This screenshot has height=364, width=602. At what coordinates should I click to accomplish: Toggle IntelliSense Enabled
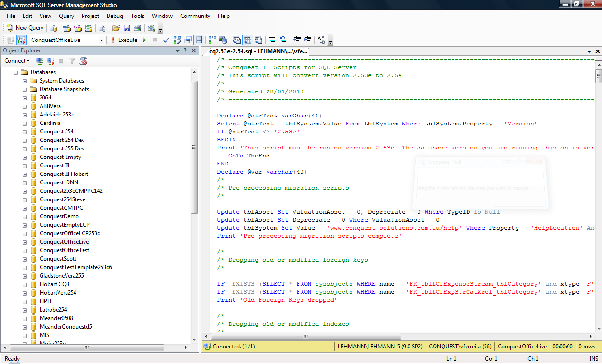click(x=199, y=40)
